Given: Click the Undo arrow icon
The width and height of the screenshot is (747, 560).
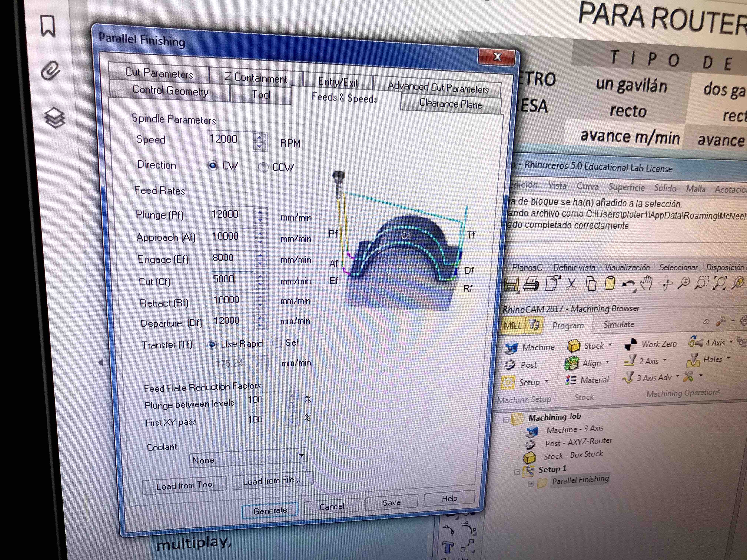Looking at the screenshot, I should [628, 285].
